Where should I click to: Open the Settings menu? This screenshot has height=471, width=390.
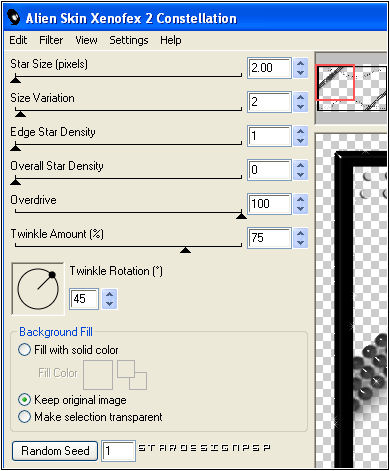coord(129,40)
